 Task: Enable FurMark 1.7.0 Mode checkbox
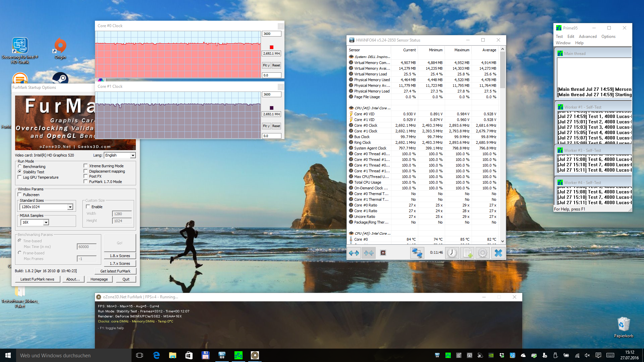103,182
